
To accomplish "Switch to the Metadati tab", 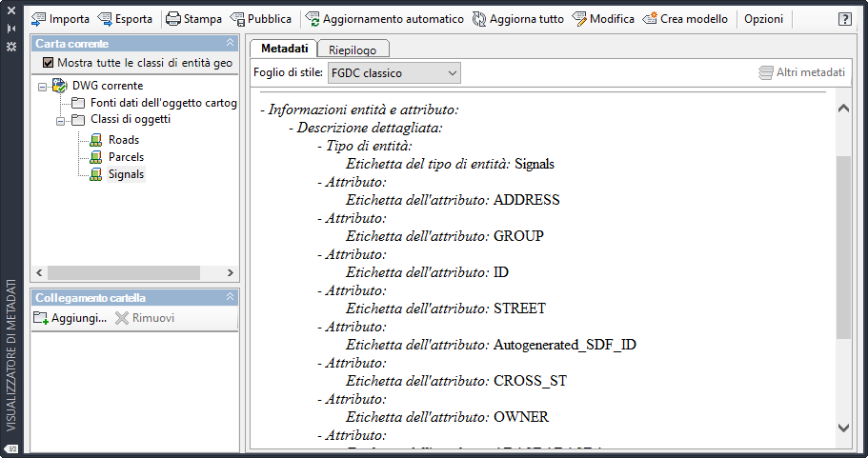I will tap(284, 49).
